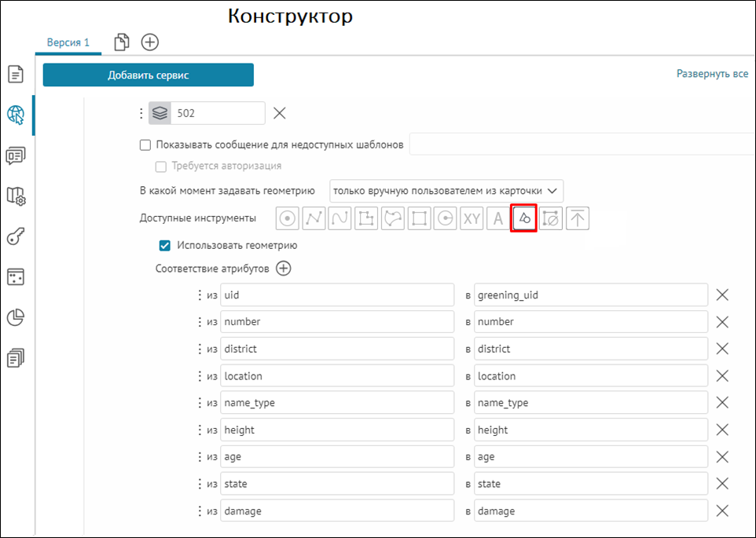Viewport: 756px width, 538px height.
Task: Click 'Развернуть все' to expand all
Action: click(712, 74)
